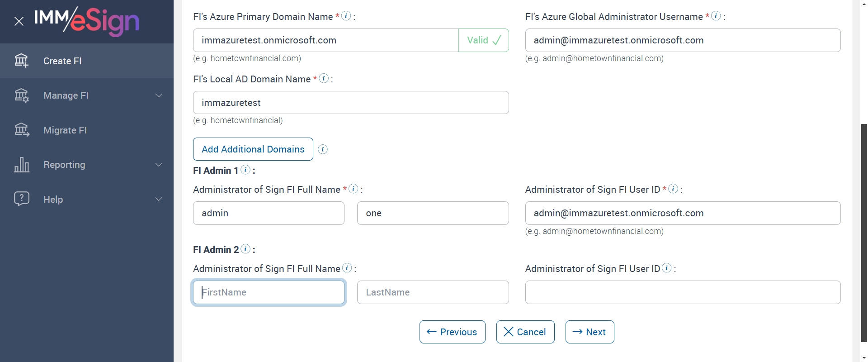Click info icon next to FI Admin 2

coord(245,249)
